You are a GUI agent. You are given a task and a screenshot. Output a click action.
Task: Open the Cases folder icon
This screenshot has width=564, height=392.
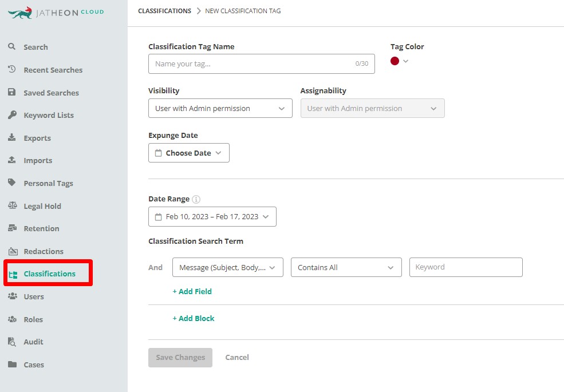click(12, 365)
